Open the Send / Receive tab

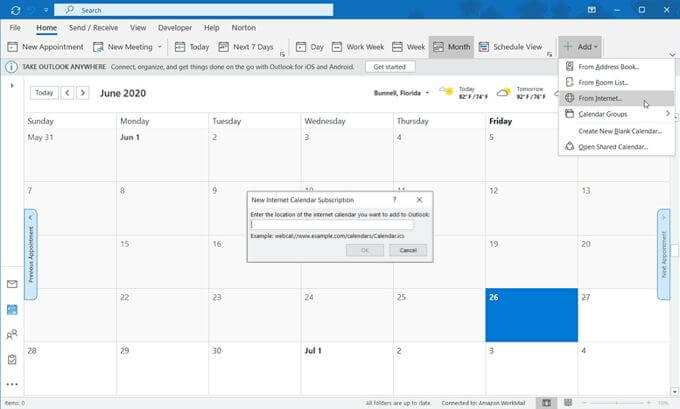tap(92, 28)
